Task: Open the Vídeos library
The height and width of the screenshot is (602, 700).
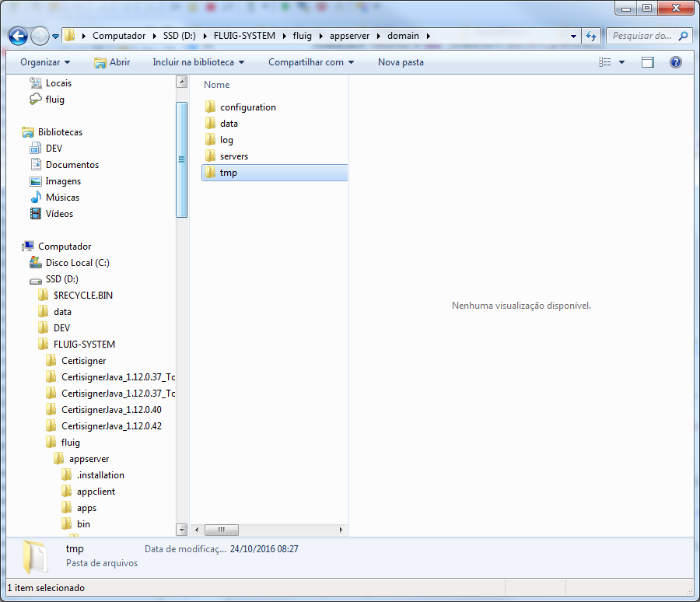Action: click(x=59, y=214)
